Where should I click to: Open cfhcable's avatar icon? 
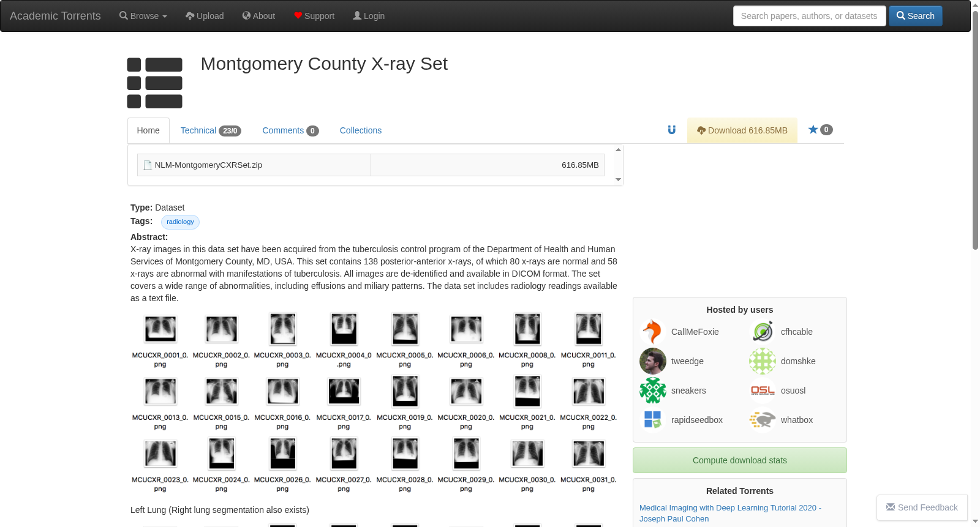763,332
